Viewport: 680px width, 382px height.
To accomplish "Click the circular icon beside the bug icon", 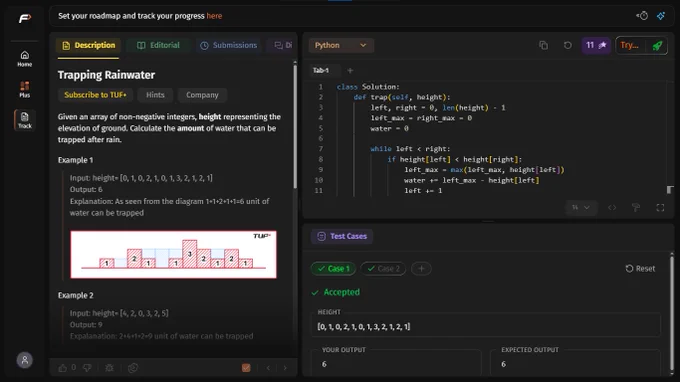I will point(133,368).
